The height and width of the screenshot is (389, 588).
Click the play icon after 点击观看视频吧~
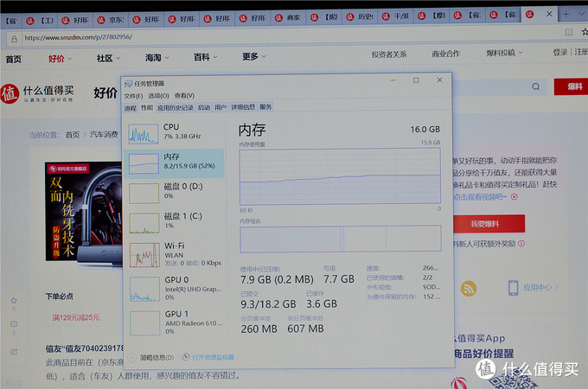point(514,197)
